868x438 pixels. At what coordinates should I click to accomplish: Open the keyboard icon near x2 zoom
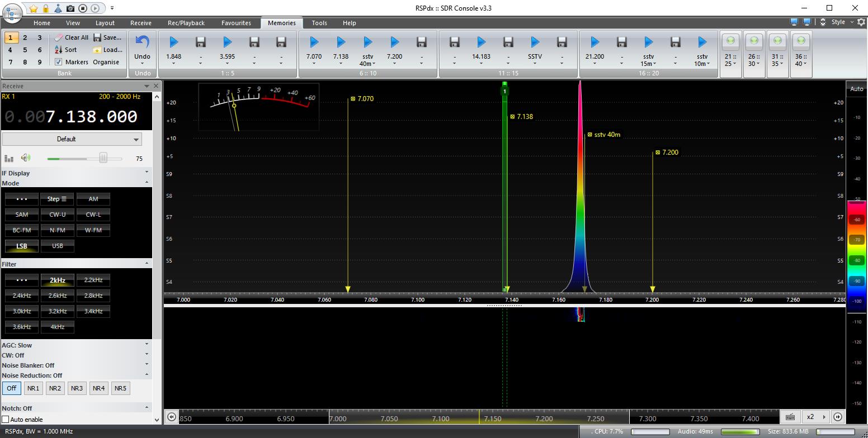pyautogui.click(x=790, y=417)
